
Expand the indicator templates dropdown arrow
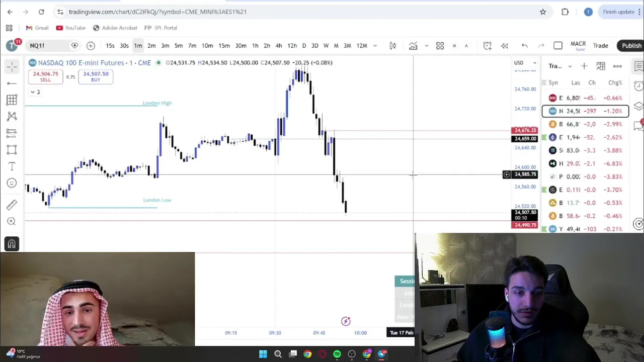pos(426,46)
